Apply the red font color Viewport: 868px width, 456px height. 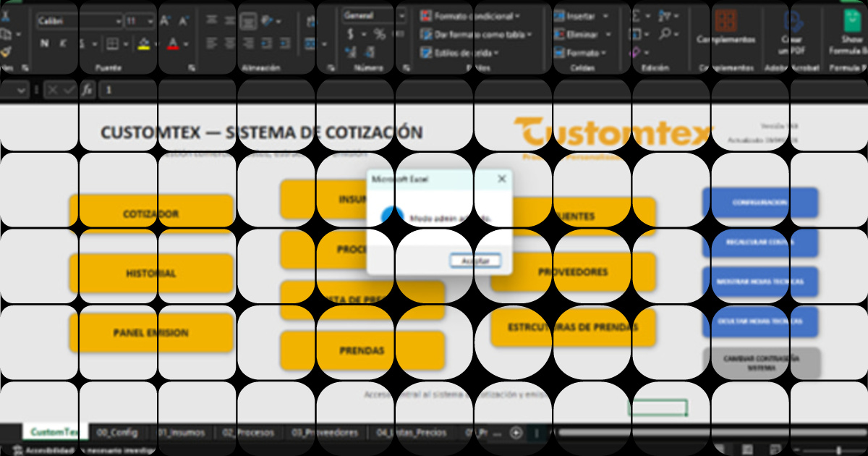coord(173,44)
